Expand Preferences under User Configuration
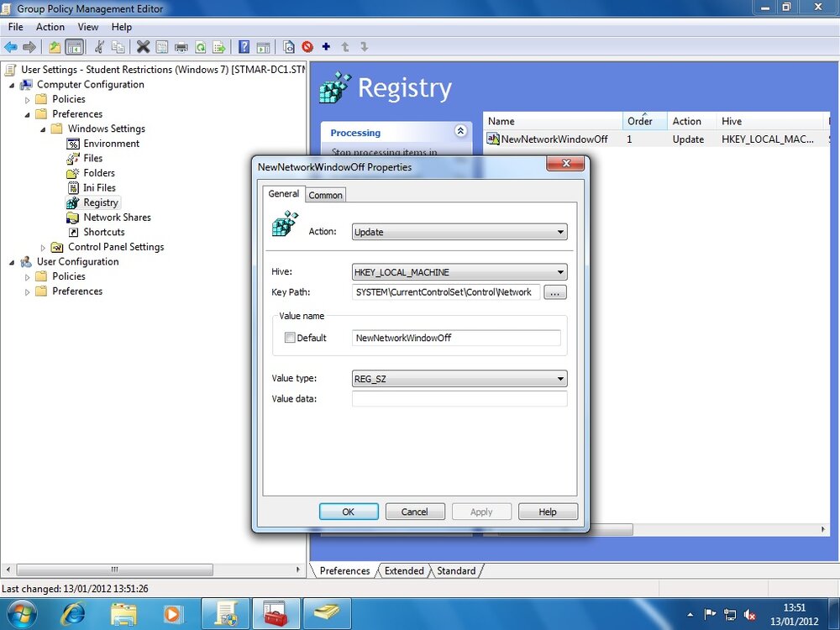Viewport: 840px width, 630px height. [x=28, y=292]
